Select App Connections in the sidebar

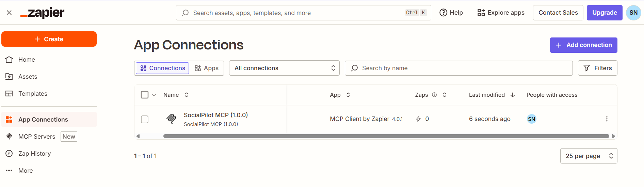coord(49,120)
